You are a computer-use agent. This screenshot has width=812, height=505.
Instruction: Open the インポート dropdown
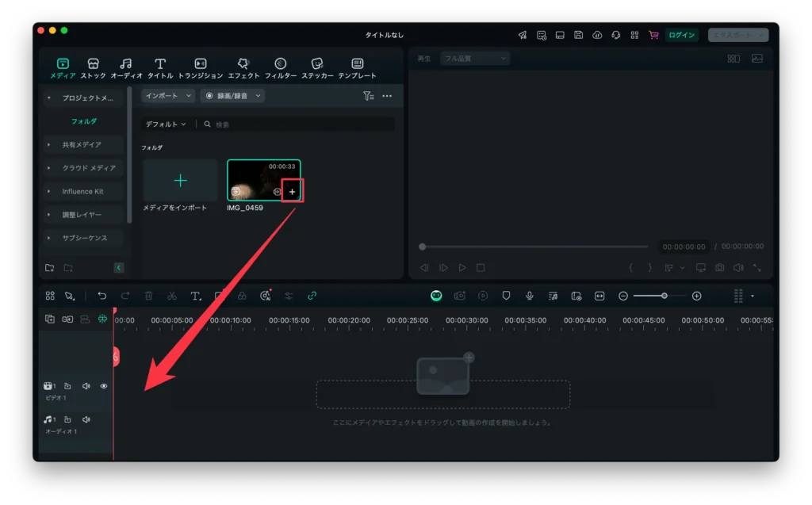pos(167,96)
